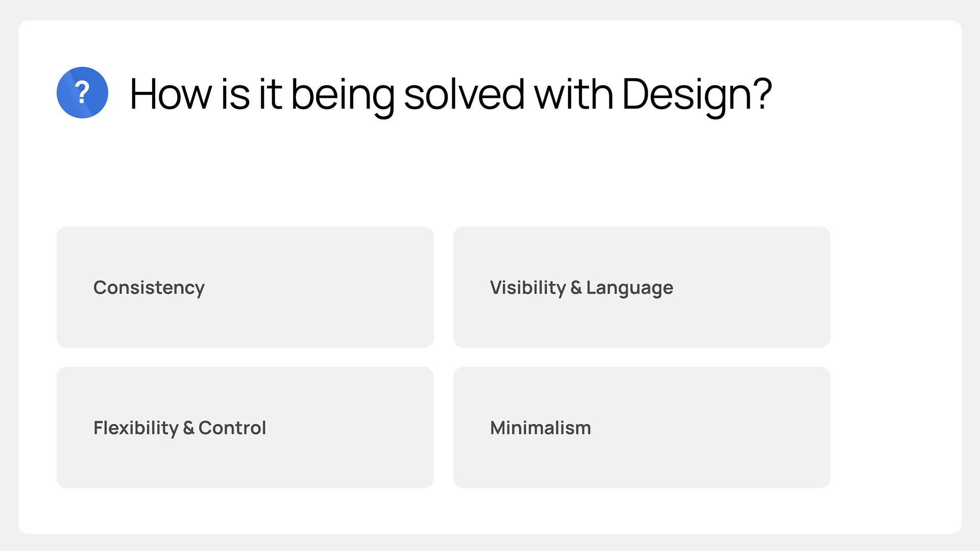Click the word How in the heading
This screenshot has height=551, width=980.
click(170, 94)
